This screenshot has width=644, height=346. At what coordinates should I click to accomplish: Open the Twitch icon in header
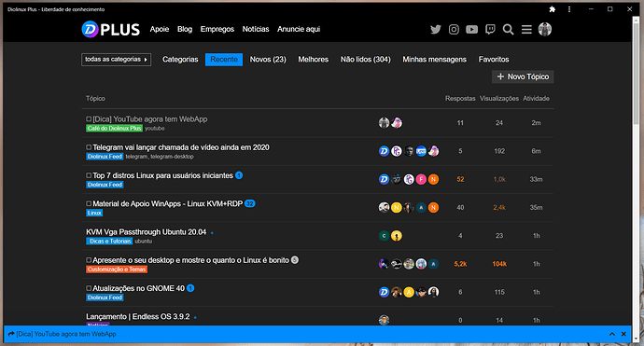click(490, 29)
